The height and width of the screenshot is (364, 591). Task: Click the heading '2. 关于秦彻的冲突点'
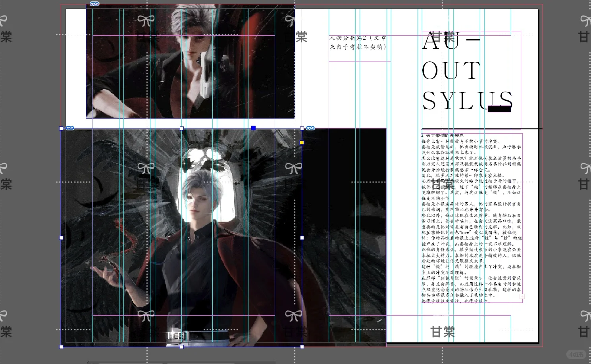pos(443,135)
